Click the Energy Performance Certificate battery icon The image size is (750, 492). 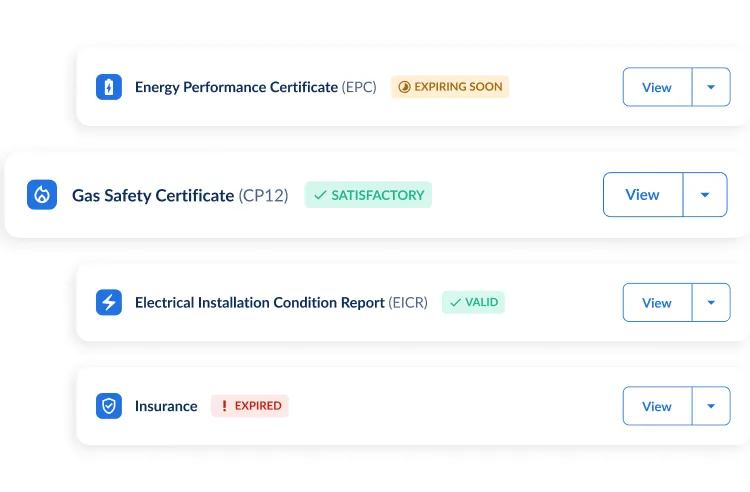108,87
